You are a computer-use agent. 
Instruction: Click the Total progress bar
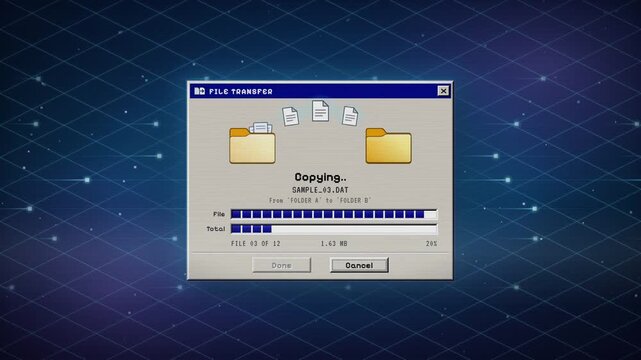[334, 229]
